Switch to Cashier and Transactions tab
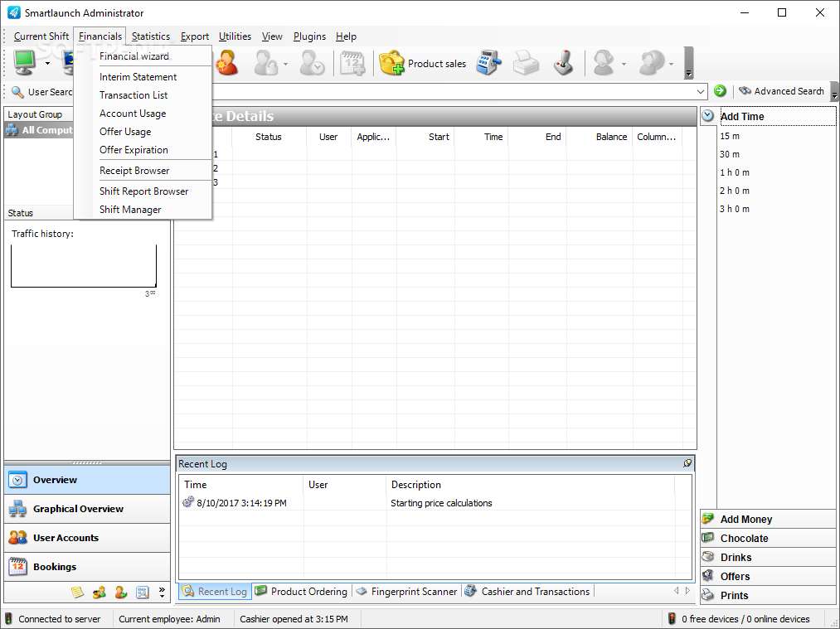Screen dimensions: 840x629 tap(527, 592)
